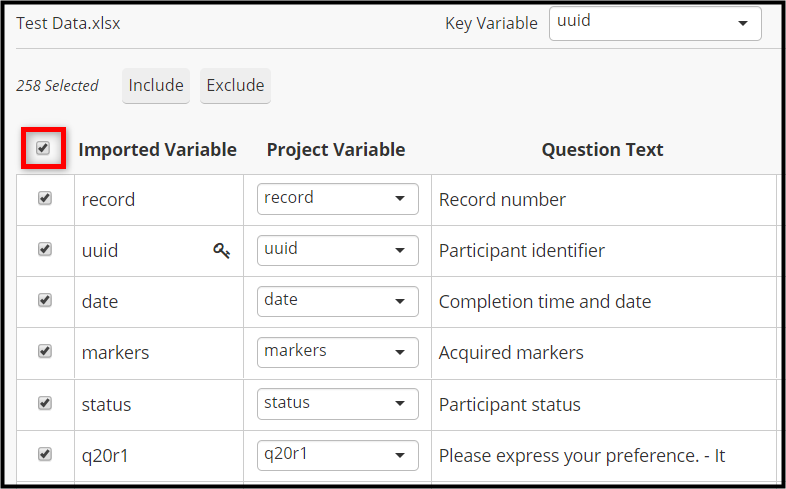The image size is (786, 489).
Task: Open the record project variable dropdown
Action: coord(338,199)
